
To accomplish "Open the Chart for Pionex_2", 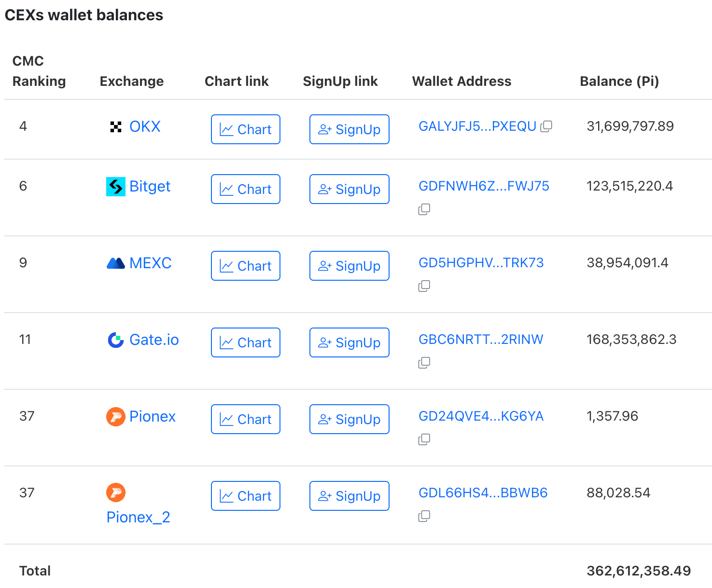I will [246, 496].
